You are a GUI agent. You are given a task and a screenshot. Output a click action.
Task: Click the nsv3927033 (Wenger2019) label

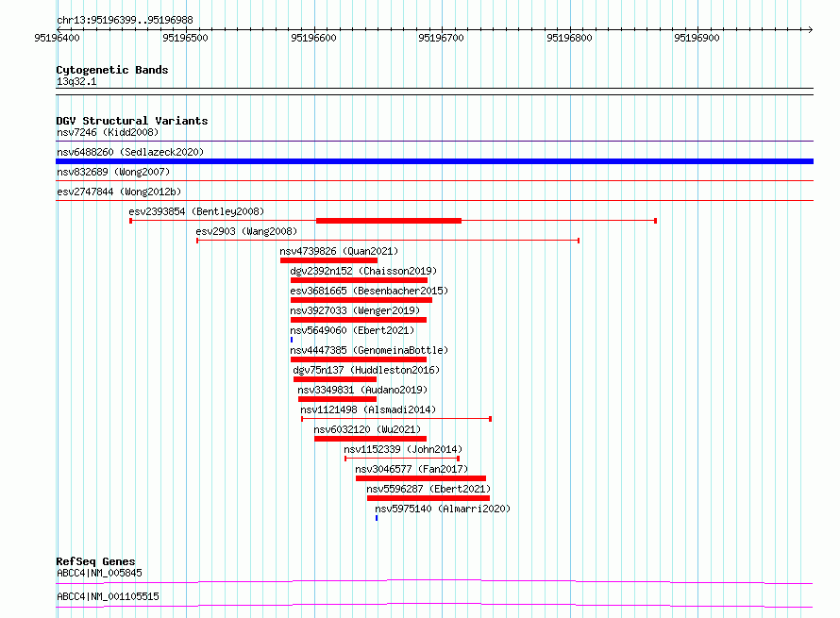[355, 310]
